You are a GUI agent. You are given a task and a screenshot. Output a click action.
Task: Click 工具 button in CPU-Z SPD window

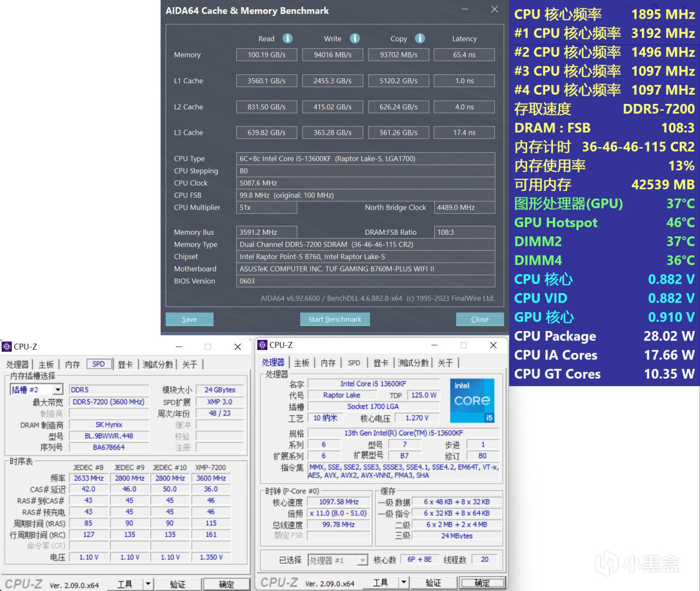(x=125, y=584)
